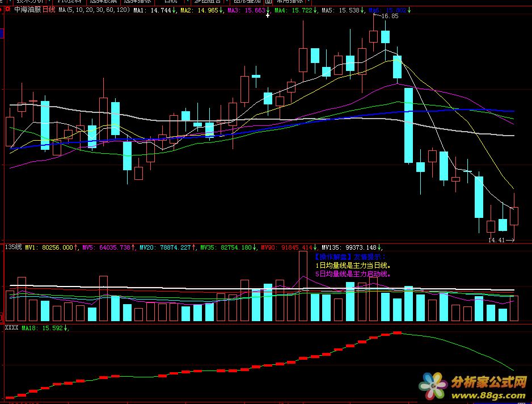Click the colorful flower logo icon

point(432,386)
